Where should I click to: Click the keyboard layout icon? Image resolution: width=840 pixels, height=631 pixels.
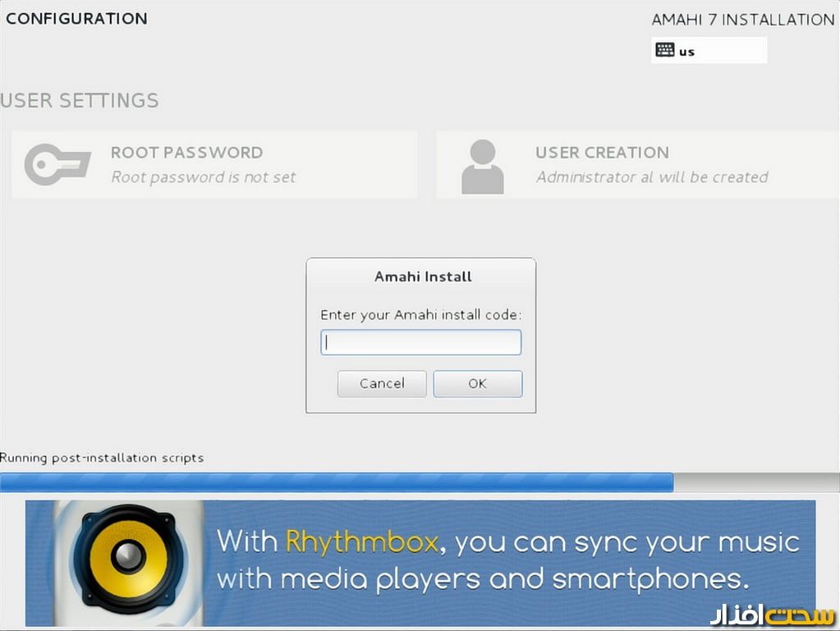point(665,50)
